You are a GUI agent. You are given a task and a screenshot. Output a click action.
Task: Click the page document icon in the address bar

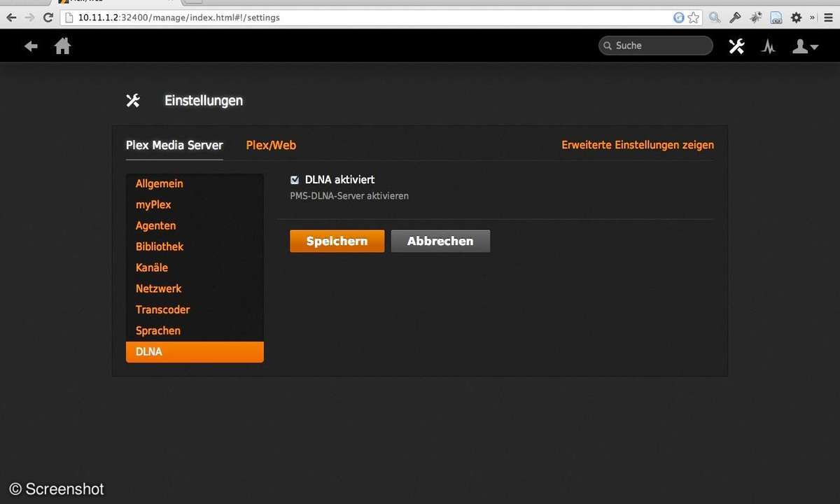[69, 17]
